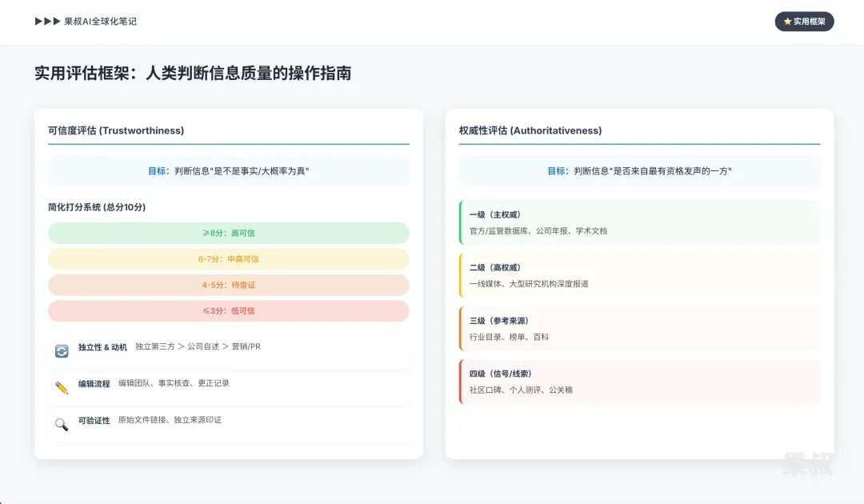Click the star icon in 实用框架 badge
Screen dimensions: 864x504
point(787,22)
